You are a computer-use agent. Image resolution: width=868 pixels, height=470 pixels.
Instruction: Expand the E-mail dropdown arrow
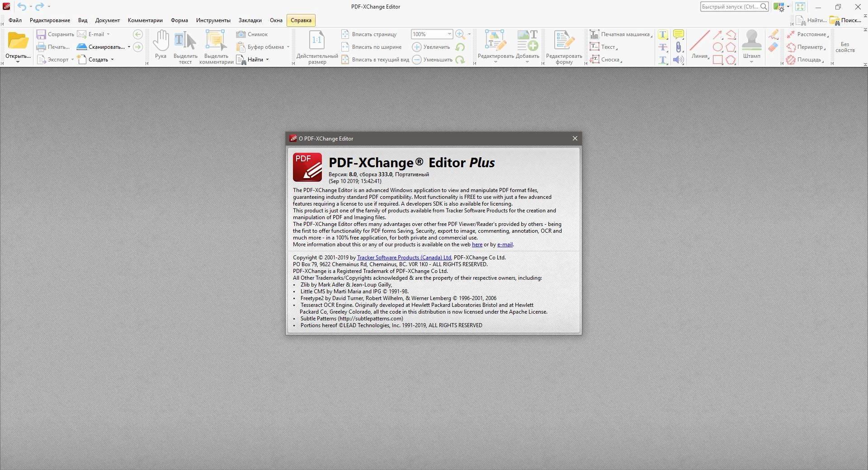108,34
